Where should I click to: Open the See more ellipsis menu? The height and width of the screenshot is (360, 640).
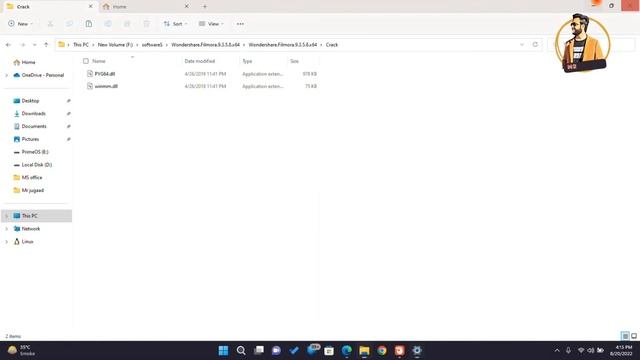240,24
